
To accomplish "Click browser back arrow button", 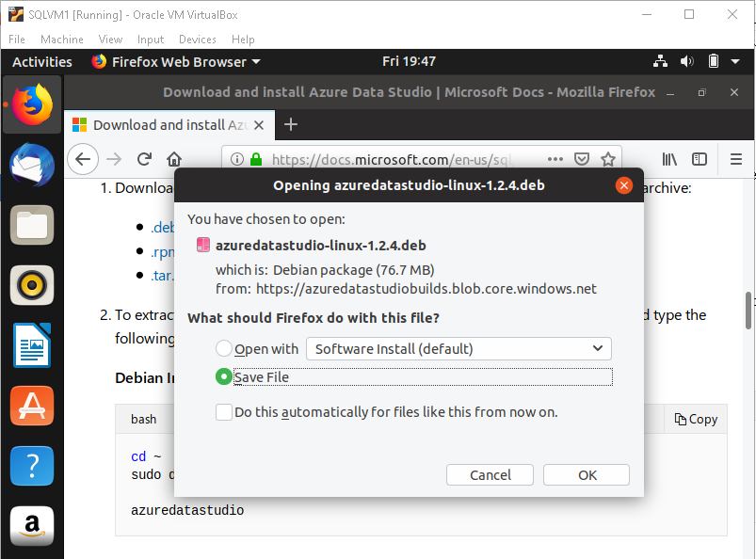I will (84, 159).
